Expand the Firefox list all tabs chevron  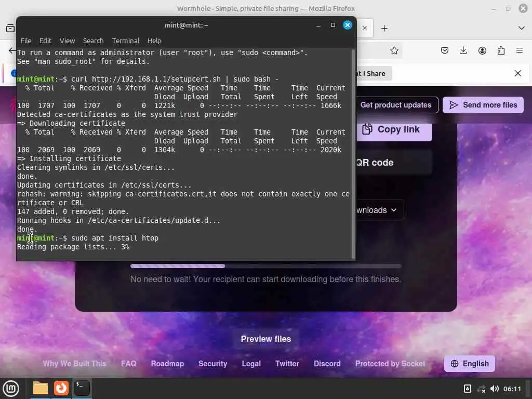tap(522, 28)
